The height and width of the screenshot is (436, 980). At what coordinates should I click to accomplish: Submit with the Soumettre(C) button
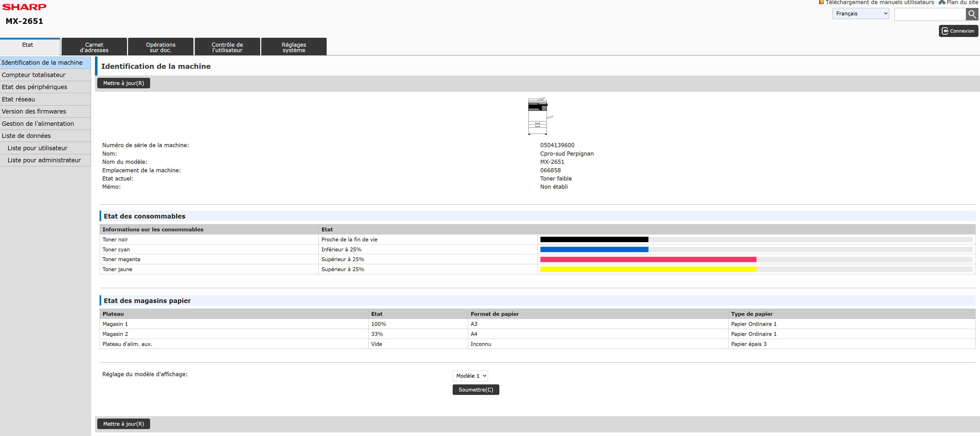(476, 390)
